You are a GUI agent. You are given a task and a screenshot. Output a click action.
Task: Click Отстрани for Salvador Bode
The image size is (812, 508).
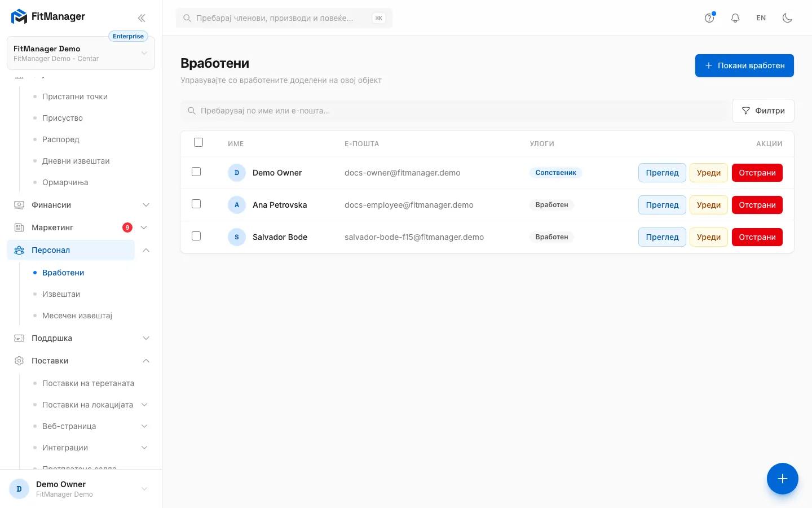tap(757, 237)
